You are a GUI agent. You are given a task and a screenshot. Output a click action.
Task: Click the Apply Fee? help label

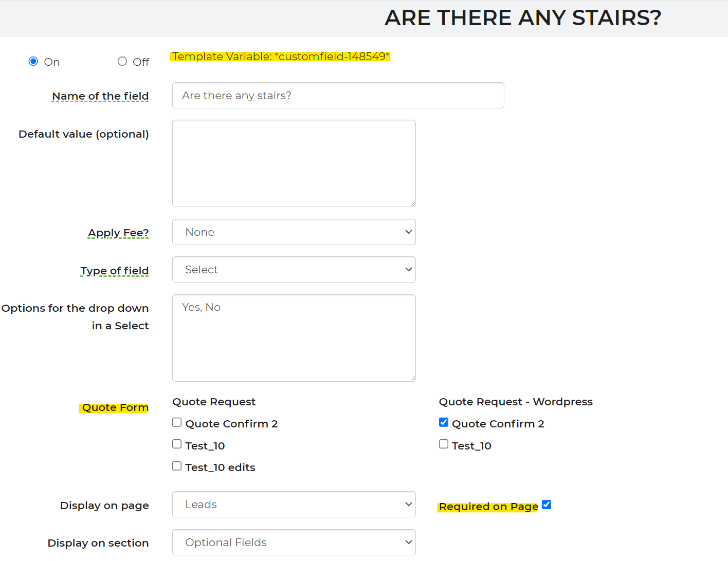118,233
